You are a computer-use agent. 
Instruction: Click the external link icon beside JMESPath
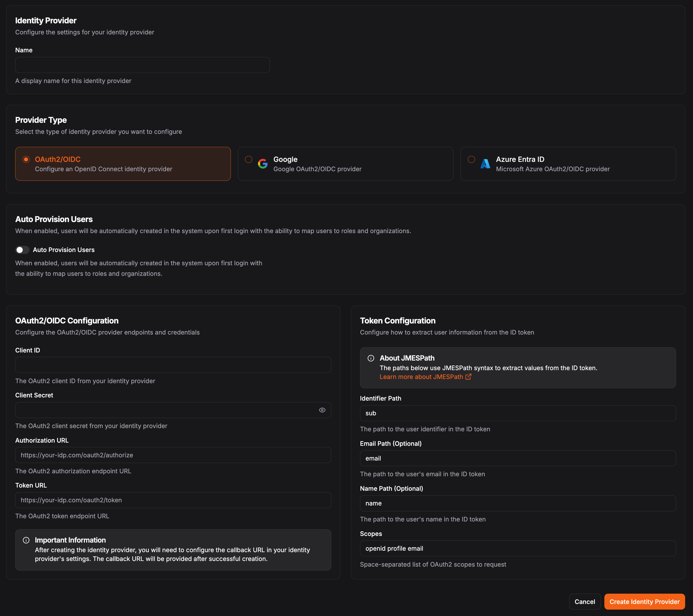click(x=468, y=377)
